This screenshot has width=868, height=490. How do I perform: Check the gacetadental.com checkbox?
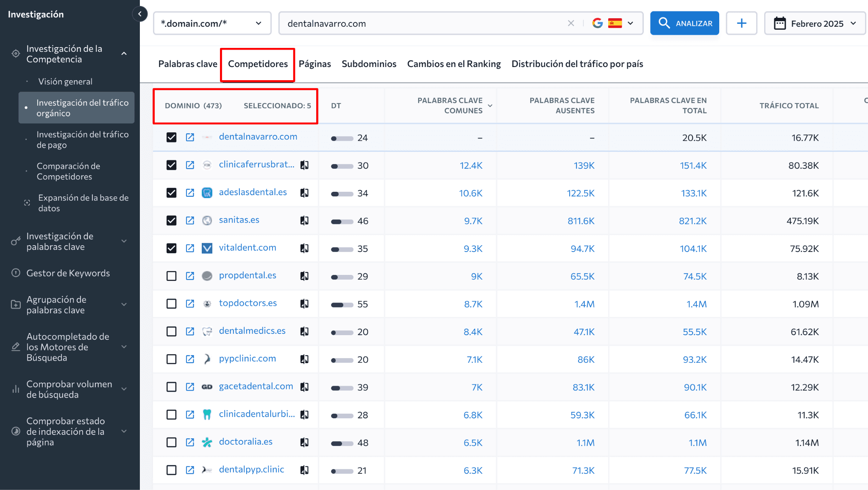point(171,386)
